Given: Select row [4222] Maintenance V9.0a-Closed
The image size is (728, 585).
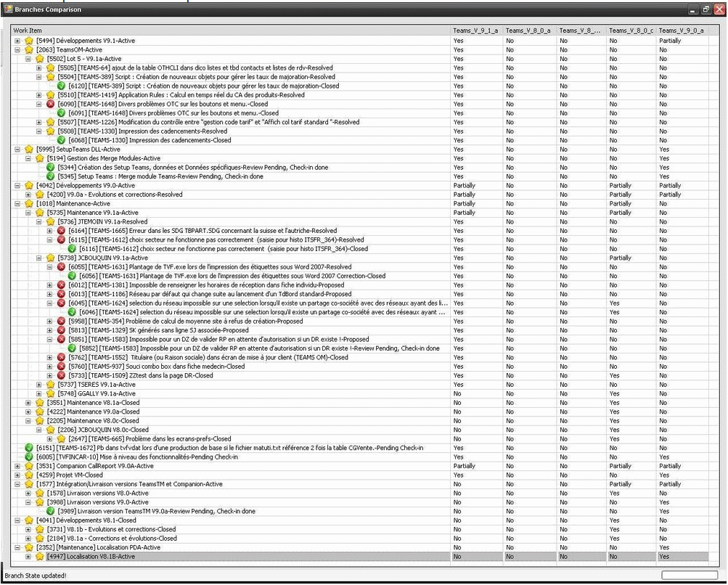Looking at the screenshot, I should (x=360, y=412).
